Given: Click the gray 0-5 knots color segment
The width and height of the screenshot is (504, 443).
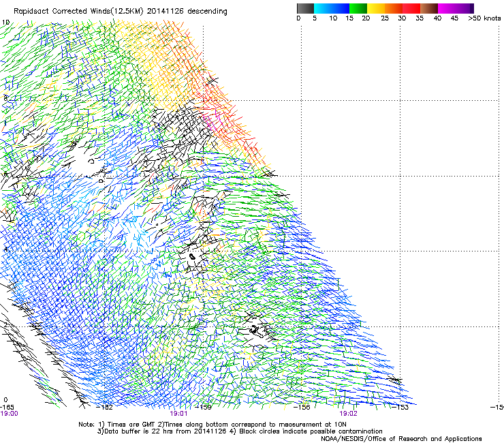Looking at the screenshot, I should coord(305,8).
